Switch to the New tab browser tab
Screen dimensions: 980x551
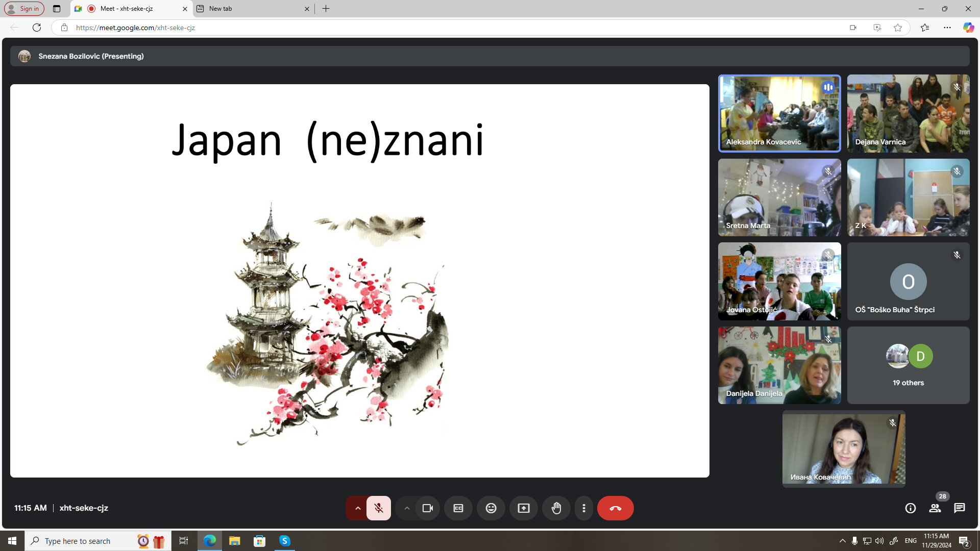pyautogui.click(x=254, y=9)
